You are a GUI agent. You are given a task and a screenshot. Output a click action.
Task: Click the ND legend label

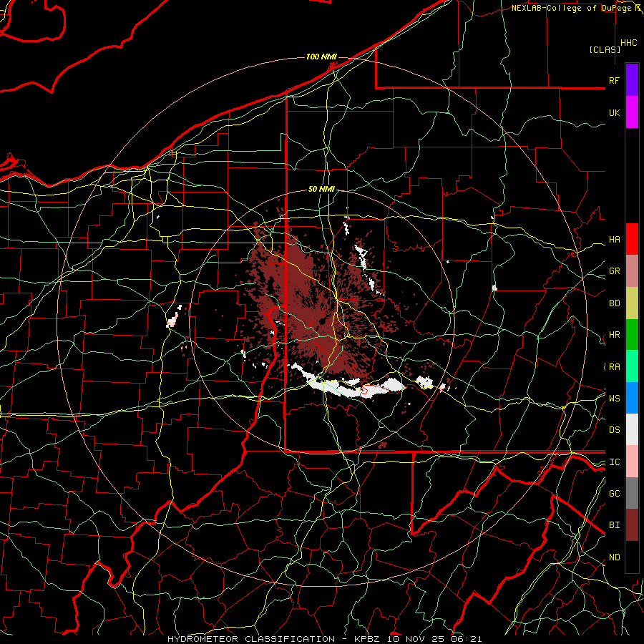(x=614, y=557)
